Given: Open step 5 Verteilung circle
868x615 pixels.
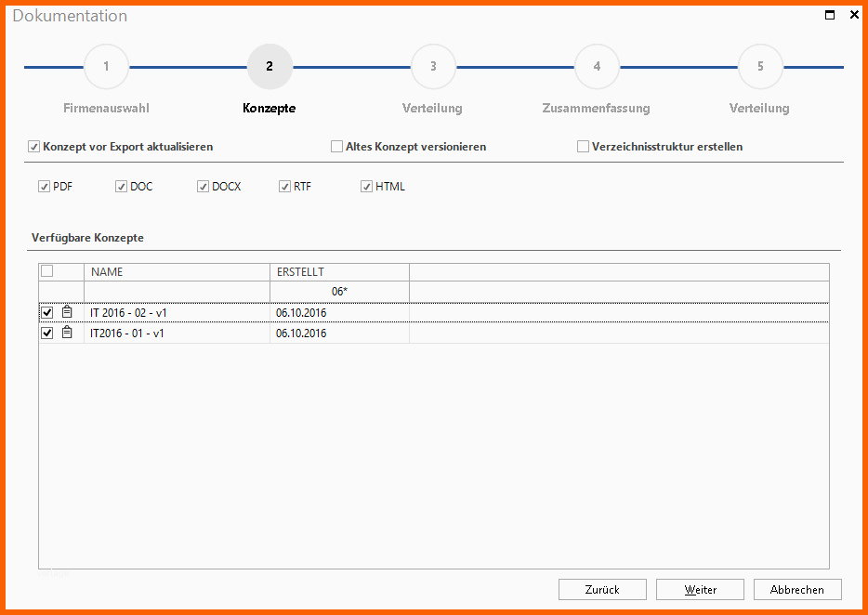Looking at the screenshot, I should [x=760, y=67].
